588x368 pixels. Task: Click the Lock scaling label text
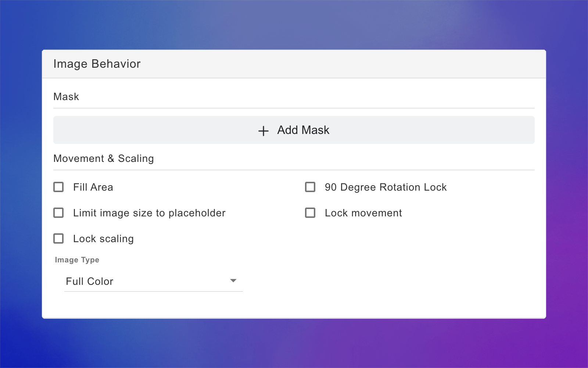pyautogui.click(x=103, y=239)
